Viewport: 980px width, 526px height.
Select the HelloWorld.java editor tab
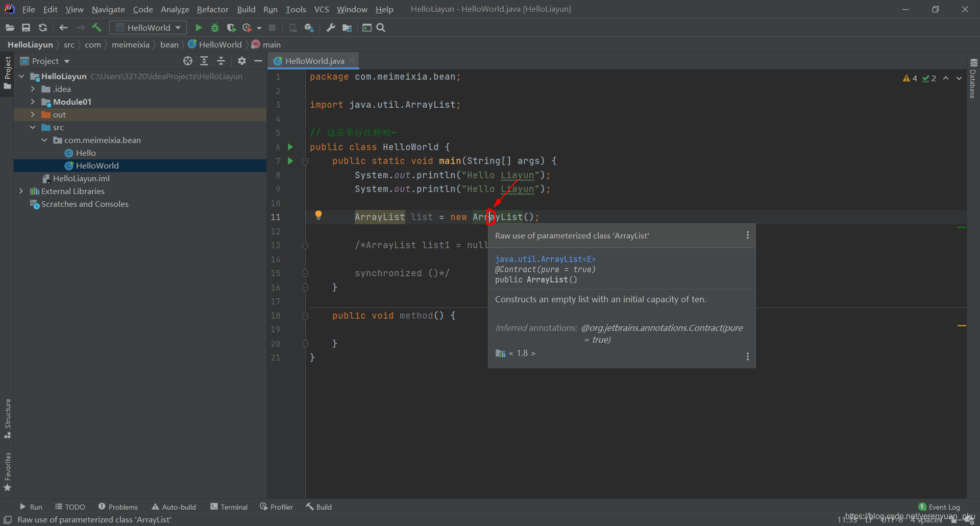coord(314,61)
